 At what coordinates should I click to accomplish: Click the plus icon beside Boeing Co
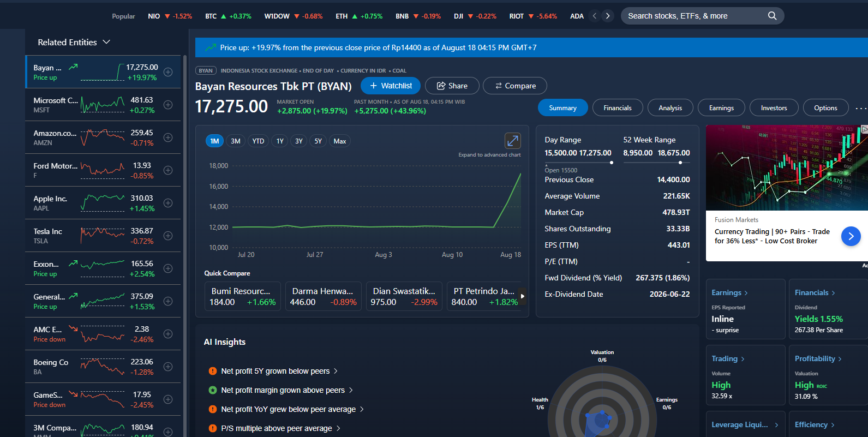coord(168,367)
